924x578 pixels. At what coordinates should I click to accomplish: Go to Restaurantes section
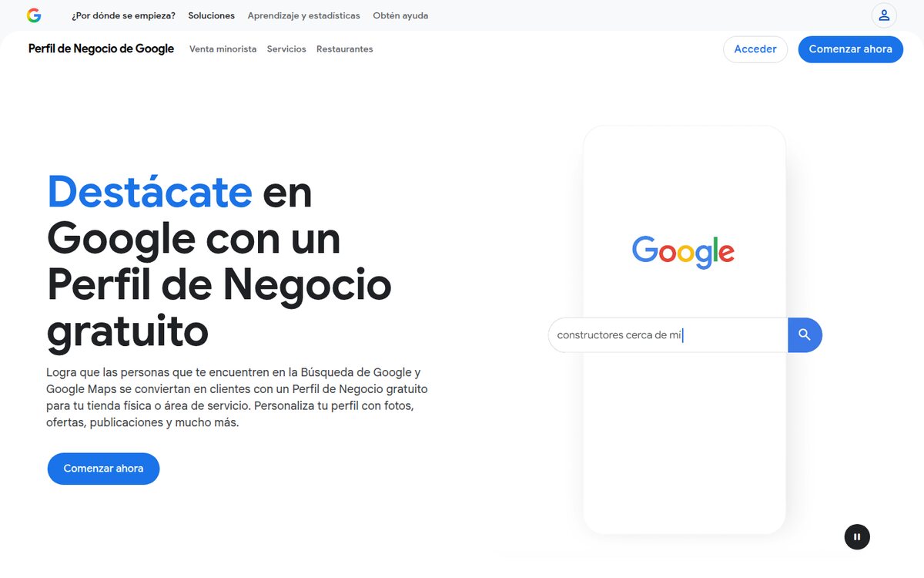[x=344, y=49]
